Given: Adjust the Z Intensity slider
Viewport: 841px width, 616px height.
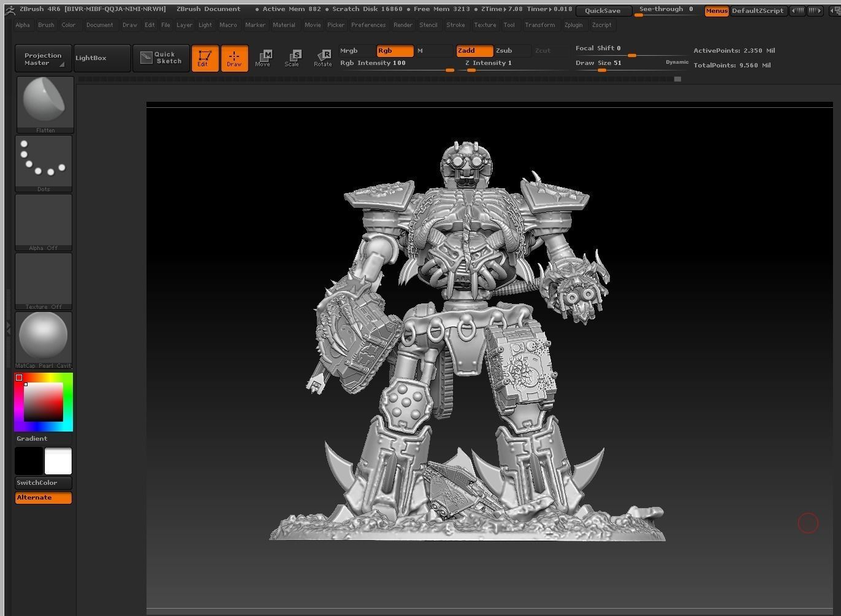Looking at the screenshot, I should point(515,65).
